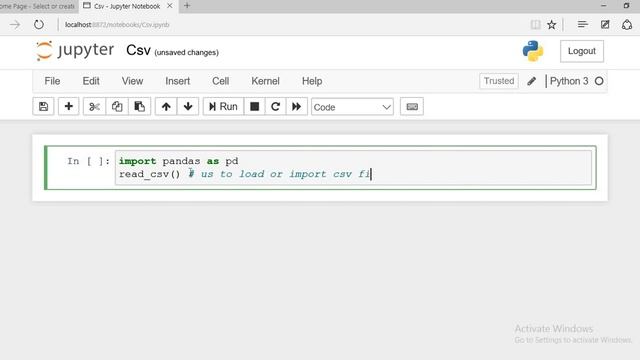Open the command palette keyboard icon
Image resolution: width=640 pixels, height=360 pixels.
click(x=412, y=107)
